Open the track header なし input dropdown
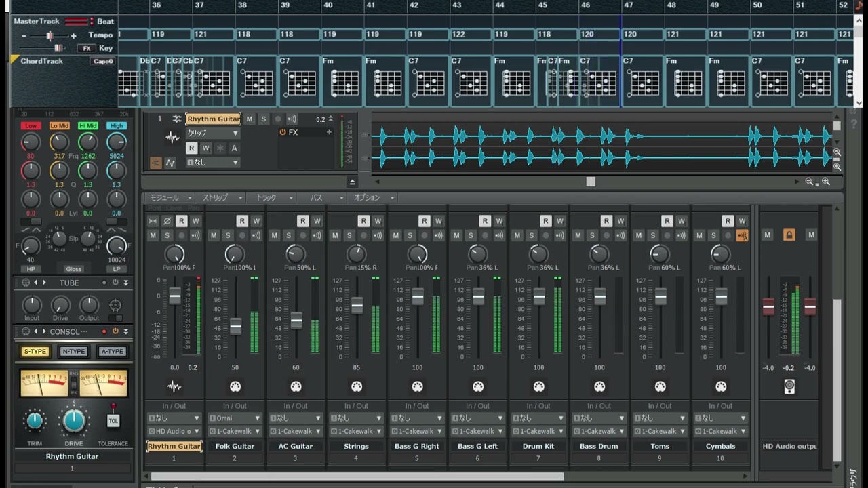The height and width of the screenshot is (488, 868). click(x=213, y=163)
